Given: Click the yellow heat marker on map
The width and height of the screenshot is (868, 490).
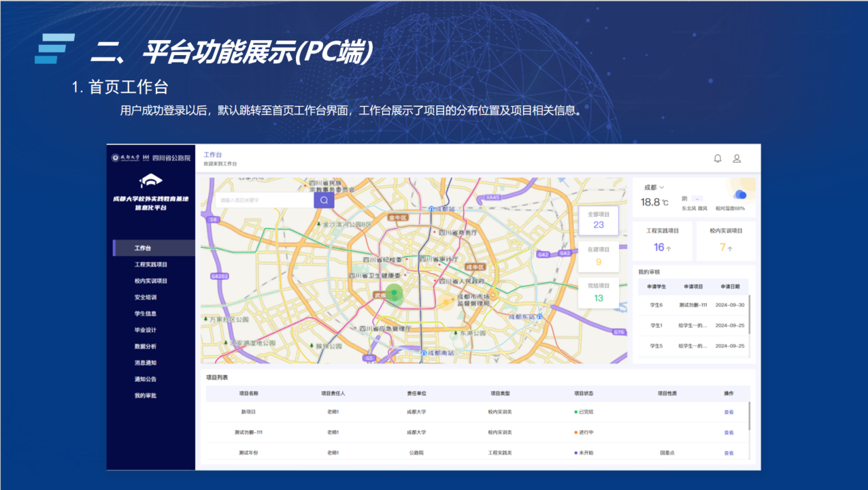Looking at the screenshot, I should 446,302.
